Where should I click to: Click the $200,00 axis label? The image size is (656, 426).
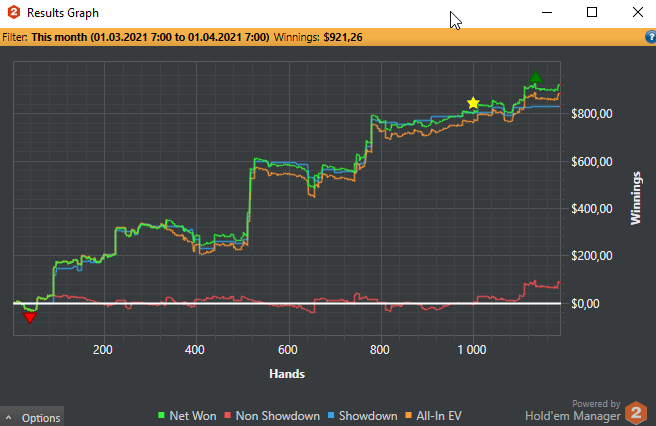pyautogui.click(x=592, y=256)
